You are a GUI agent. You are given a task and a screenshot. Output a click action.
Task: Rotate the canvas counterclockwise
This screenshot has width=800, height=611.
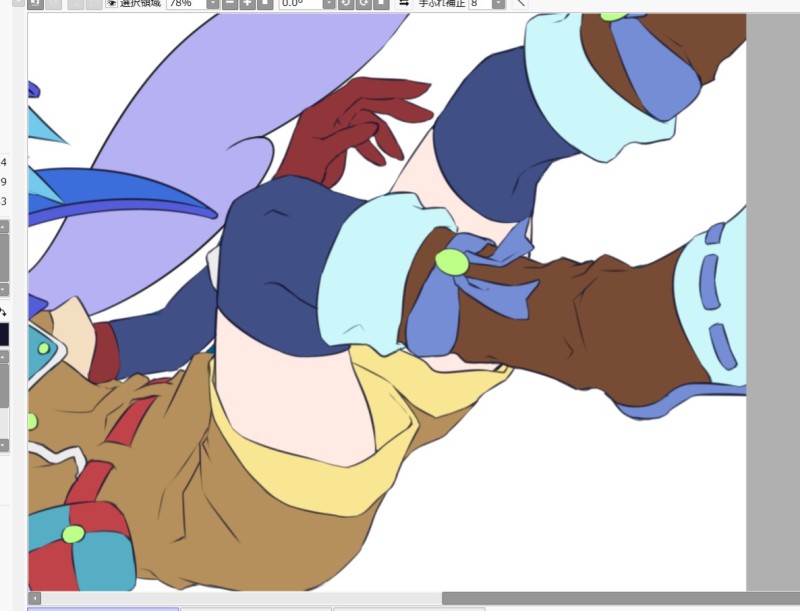tap(346, 4)
